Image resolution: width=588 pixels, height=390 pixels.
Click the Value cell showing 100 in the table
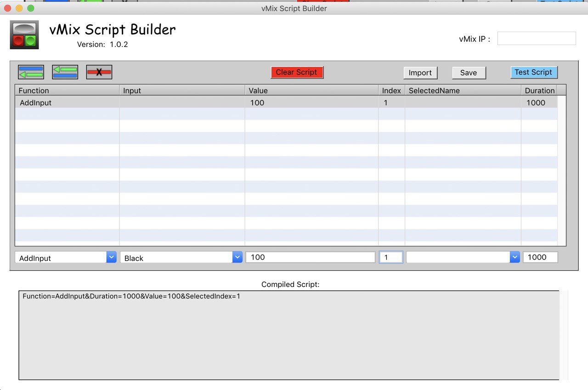(x=312, y=102)
